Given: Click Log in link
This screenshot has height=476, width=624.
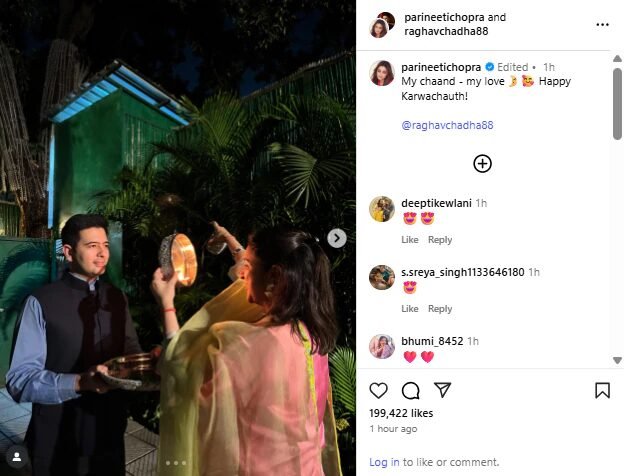Looking at the screenshot, I should tap(384, 462).
